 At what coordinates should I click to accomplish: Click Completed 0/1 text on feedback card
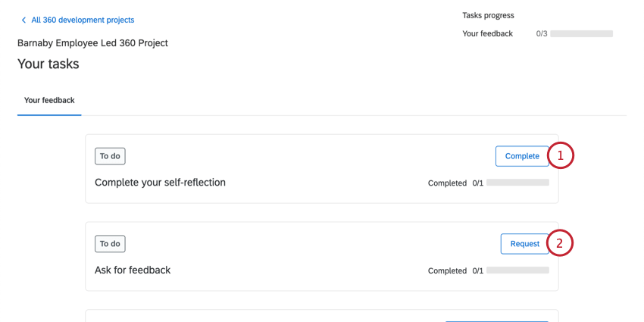[x=455, y=271]
